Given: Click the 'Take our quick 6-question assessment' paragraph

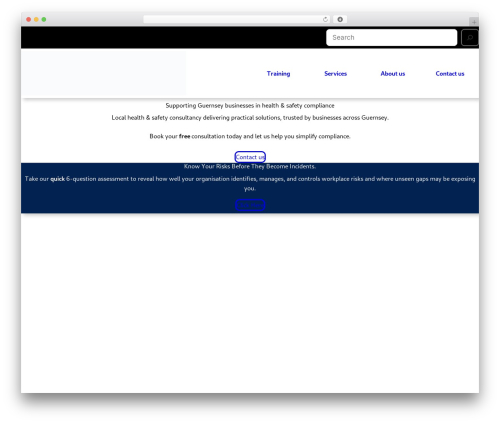Looking at the screenshot, I should point(250,184).
